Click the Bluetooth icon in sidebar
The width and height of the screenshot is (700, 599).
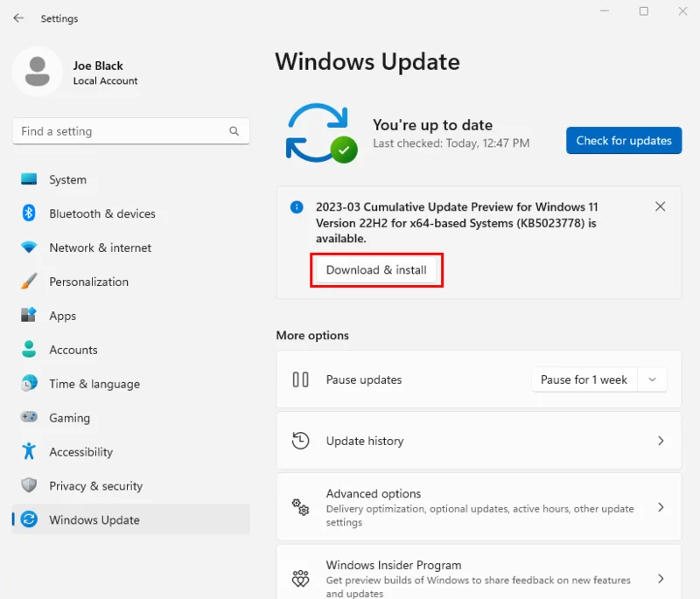29,212
